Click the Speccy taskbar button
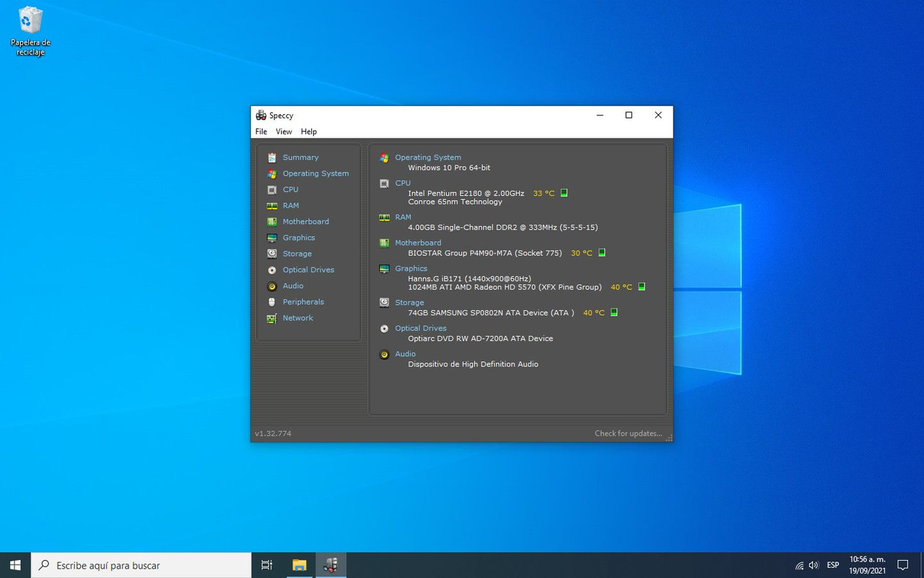This screenshot has height=578, width=924. point(331,565)
